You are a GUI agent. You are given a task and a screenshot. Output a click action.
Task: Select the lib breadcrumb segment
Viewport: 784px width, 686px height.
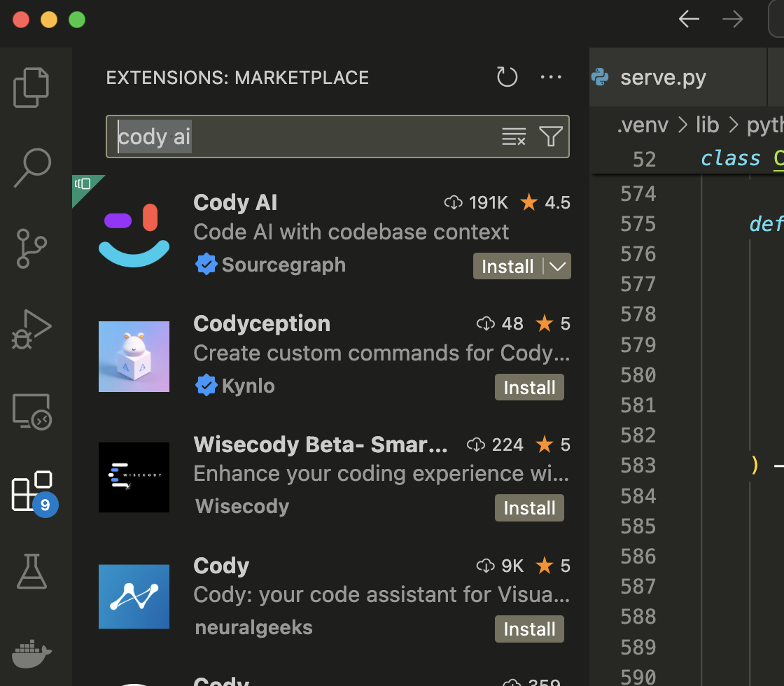click(x=707, y=125)
